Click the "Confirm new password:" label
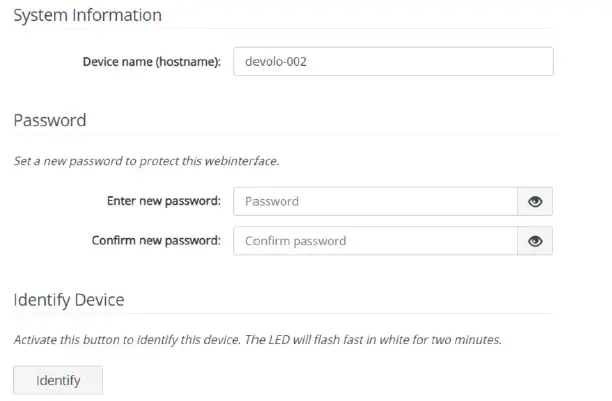612x401 pixels. (x=155, y=241)
